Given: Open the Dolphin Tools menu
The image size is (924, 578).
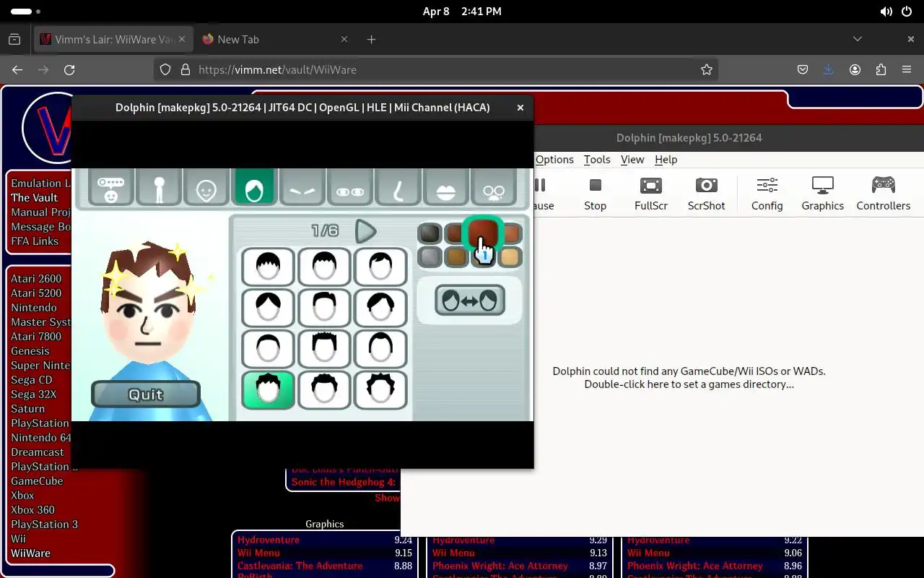Looking at the screenshot, I should tap(597, 160).
